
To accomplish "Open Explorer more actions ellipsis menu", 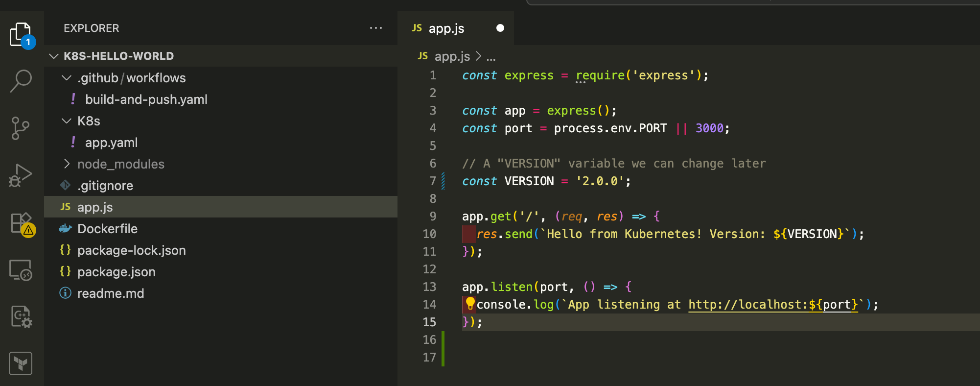I will (x=375, y=28).
